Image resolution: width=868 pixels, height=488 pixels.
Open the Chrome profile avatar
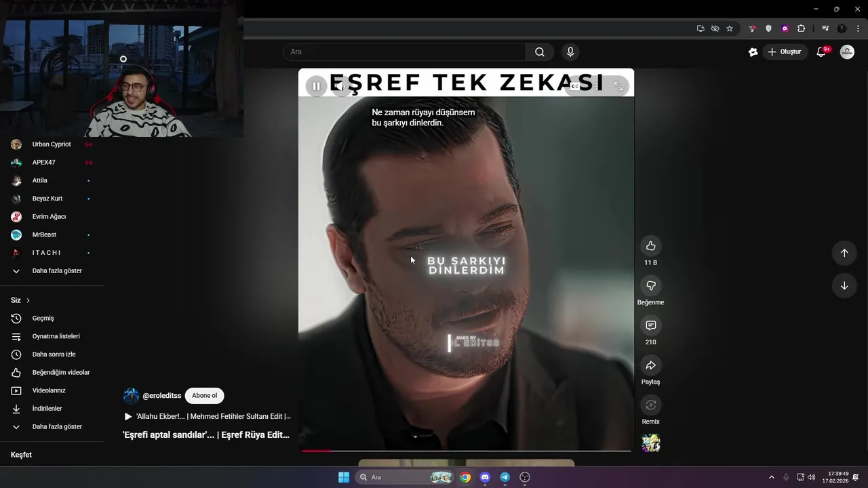[842, 28]
